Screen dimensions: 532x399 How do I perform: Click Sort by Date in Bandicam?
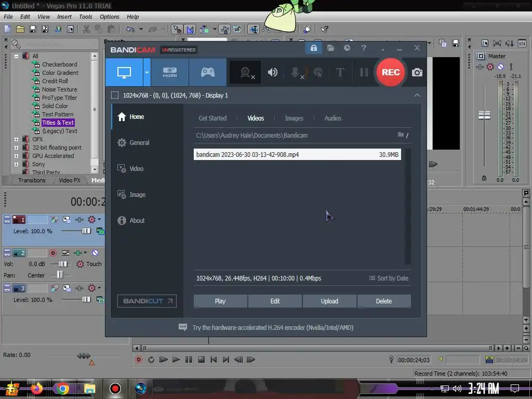pyautogui.click(x=389, y=278)
